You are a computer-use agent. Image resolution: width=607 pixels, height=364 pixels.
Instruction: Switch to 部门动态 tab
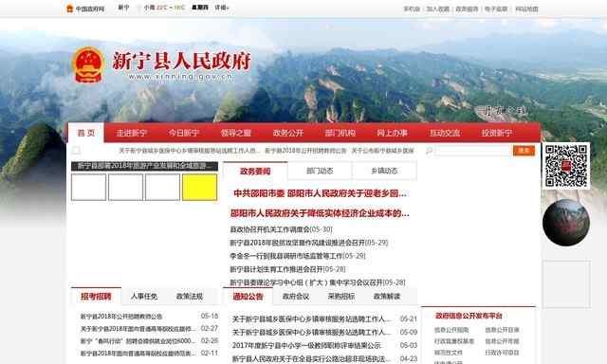pos(320,171)
